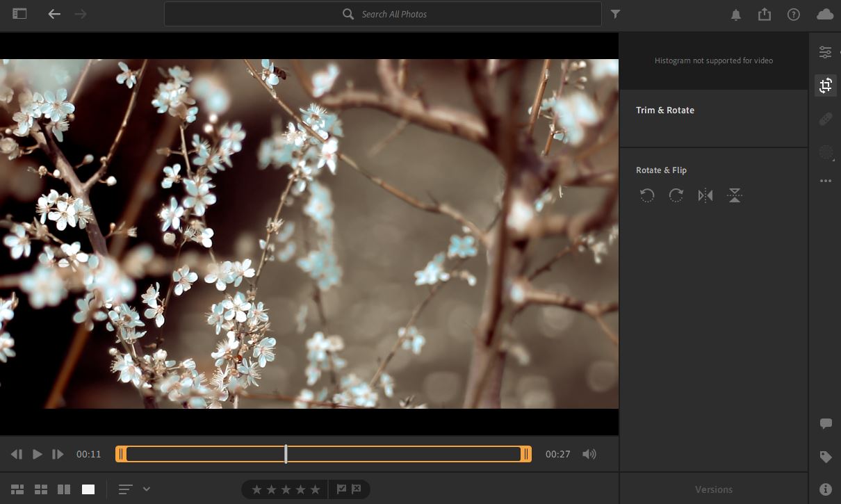This screenshot has height=504, width=841.
Task: Set a pick flag on the video
Action: click(340, 489)
